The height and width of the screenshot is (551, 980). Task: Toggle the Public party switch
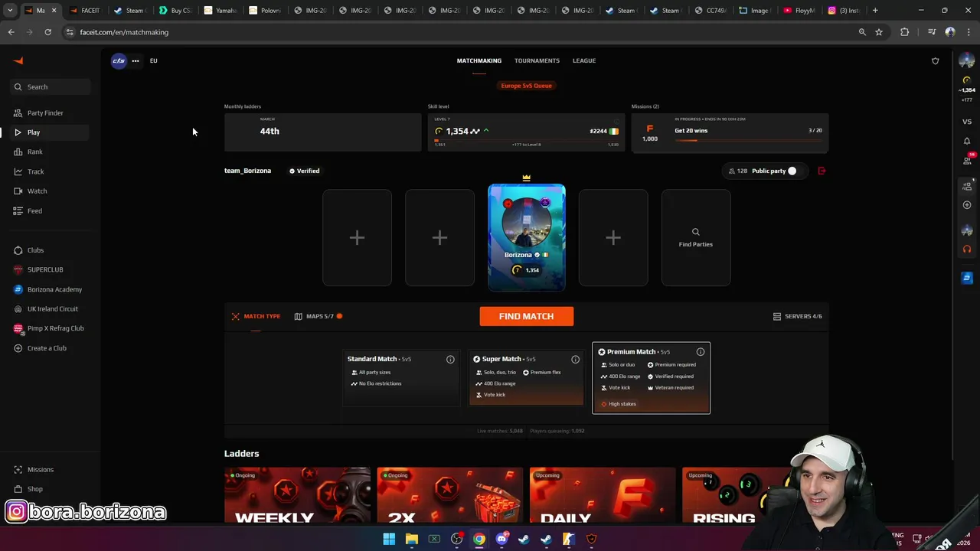(792, 171)
